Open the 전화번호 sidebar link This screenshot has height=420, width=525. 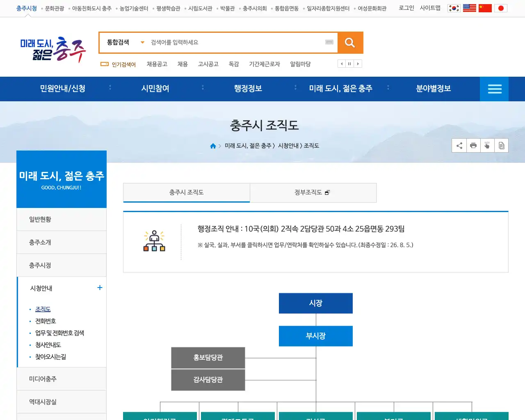click(x=46, y=321)
